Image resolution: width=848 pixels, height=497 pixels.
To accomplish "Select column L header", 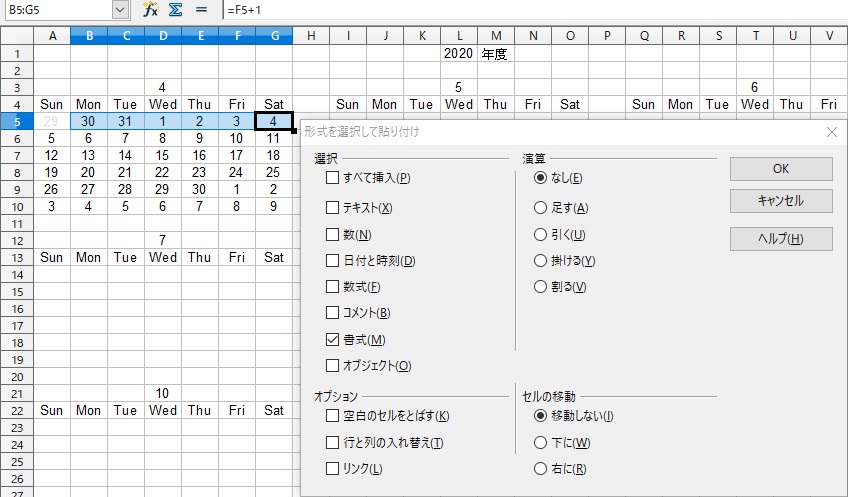I will click(459, 36).
